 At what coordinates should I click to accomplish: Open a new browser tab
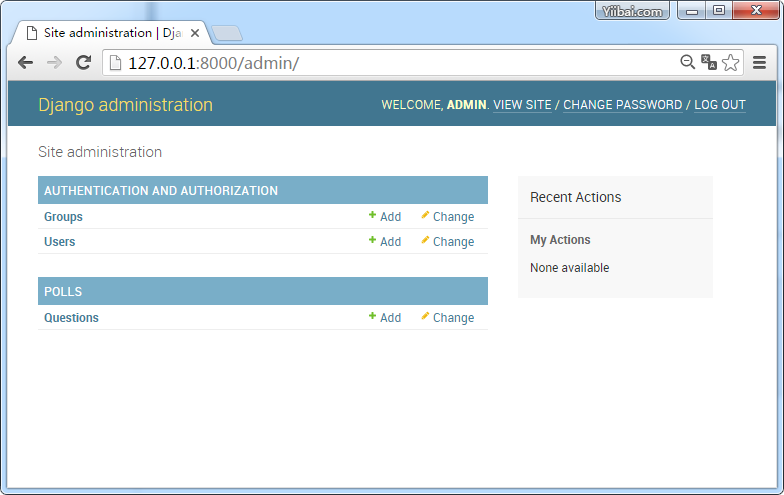(227, 33)
